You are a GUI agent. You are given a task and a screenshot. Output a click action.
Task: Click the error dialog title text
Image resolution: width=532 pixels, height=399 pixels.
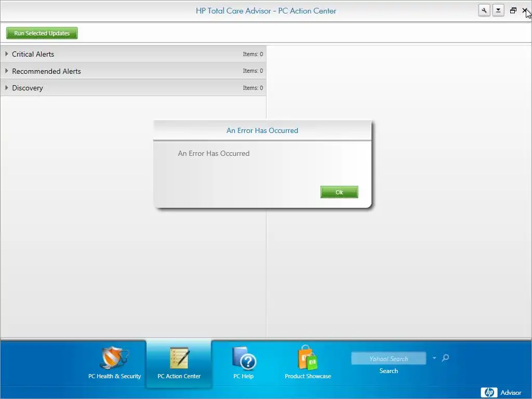tap(262, 130)
